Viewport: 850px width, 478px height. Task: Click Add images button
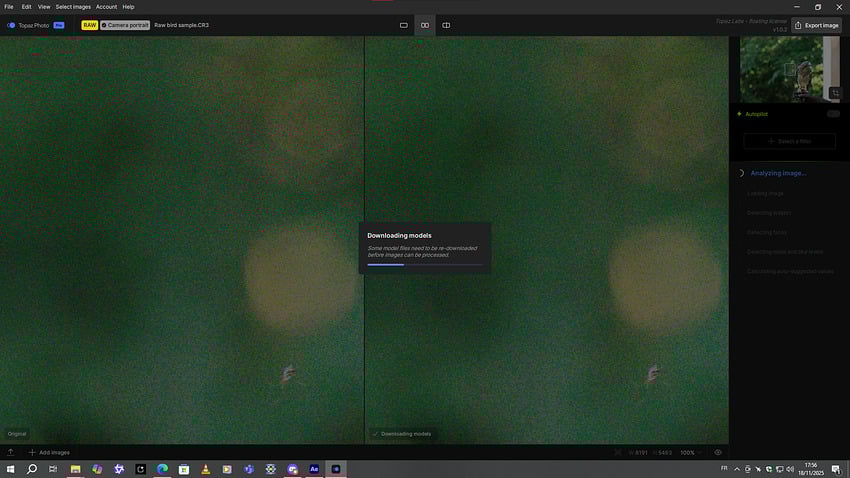click(x=49, y=452)
